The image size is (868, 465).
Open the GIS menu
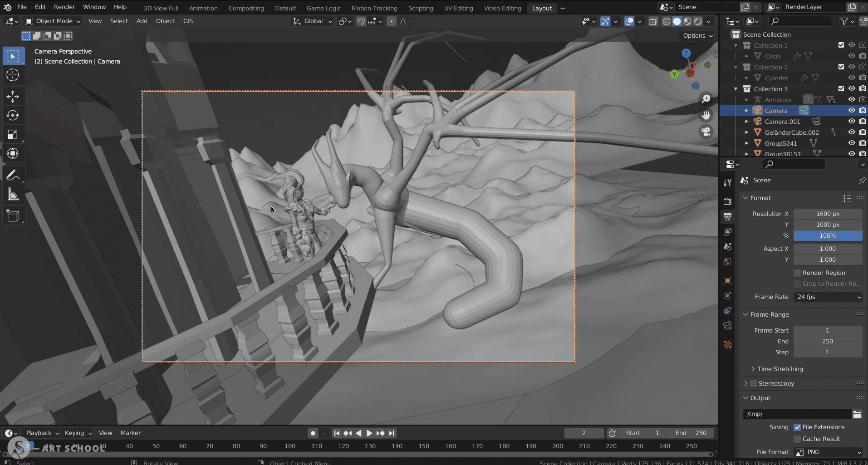pyautogui.click(x=188, y=21)
